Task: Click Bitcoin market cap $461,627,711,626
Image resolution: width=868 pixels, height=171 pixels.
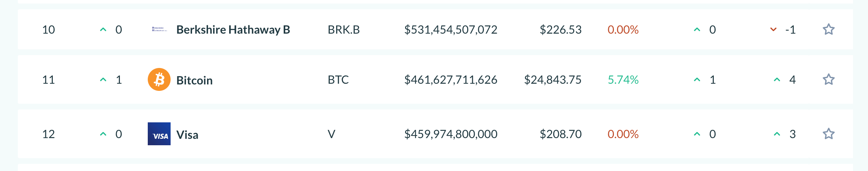Action: pyautogui.click(x=451, y=79)
